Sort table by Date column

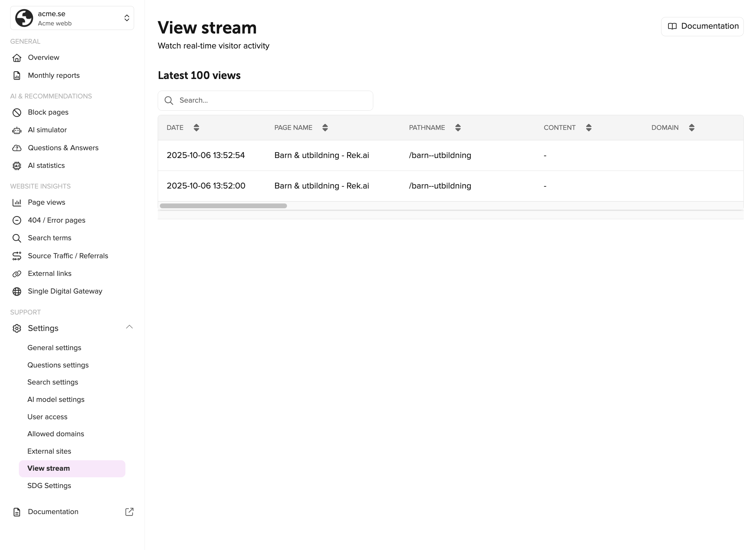(196, 128)
